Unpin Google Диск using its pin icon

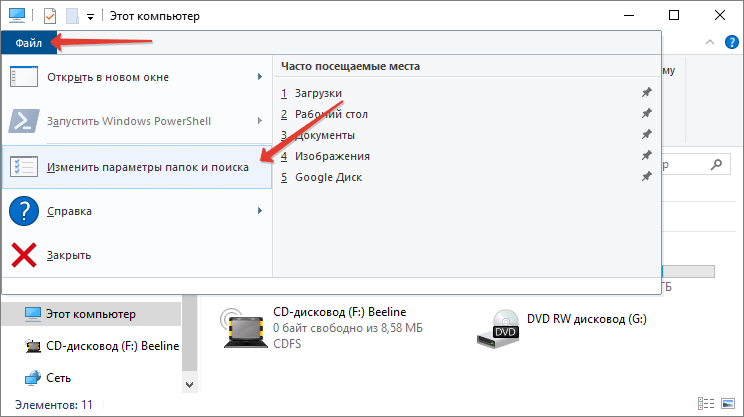coord(646,176)
